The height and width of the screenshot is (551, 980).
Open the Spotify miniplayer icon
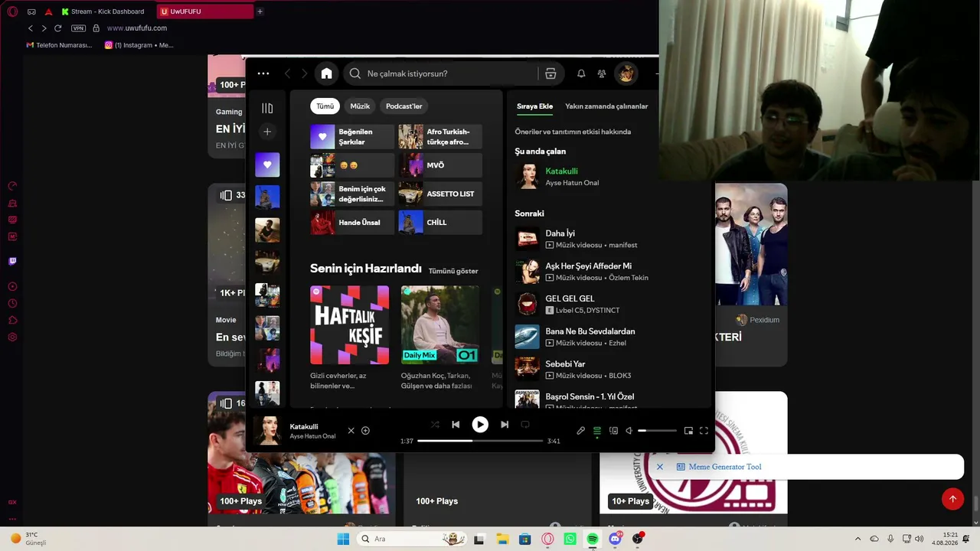tap(688, 431)
